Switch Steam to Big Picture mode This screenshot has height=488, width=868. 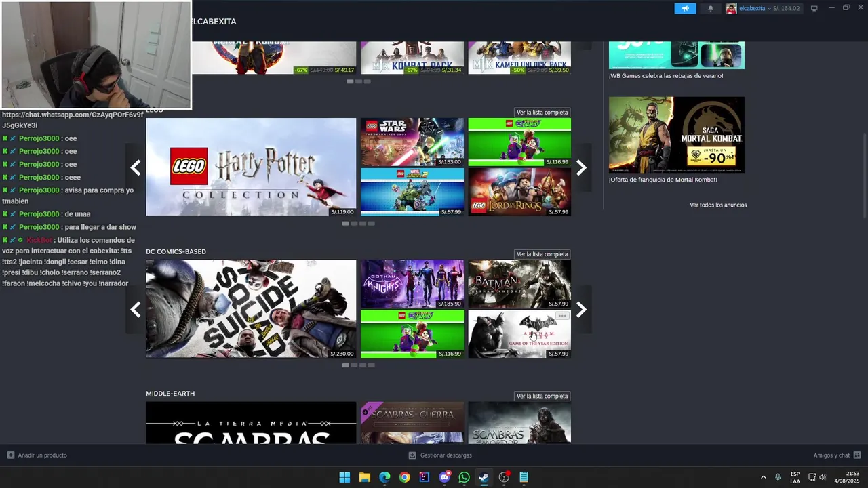pyautogui.click(x=814, y=8)
